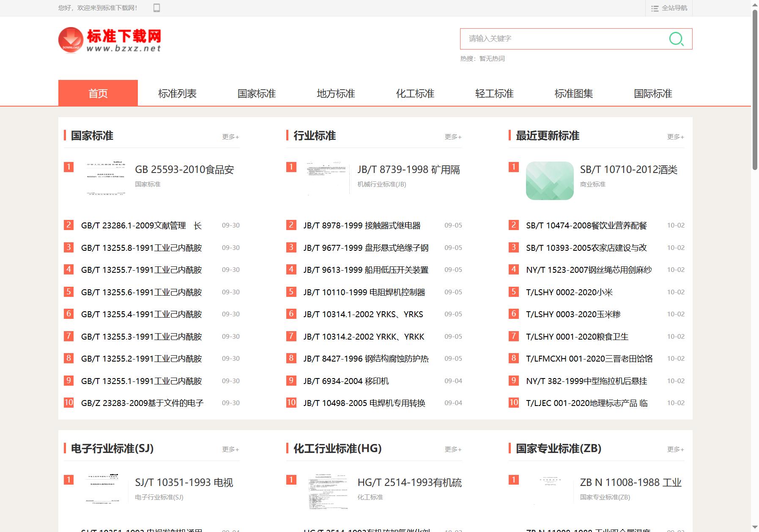The height and width of the screenshot is (532, 759).
Task: Open the 地方标准 navigation tab
Action: [x=336, y=93]
